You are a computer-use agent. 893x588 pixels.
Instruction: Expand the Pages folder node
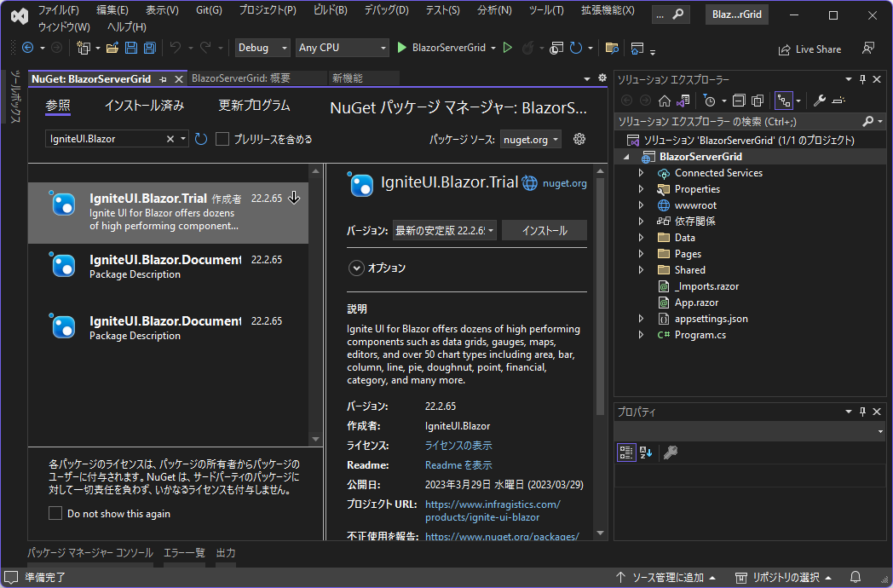tap(641, 254)
